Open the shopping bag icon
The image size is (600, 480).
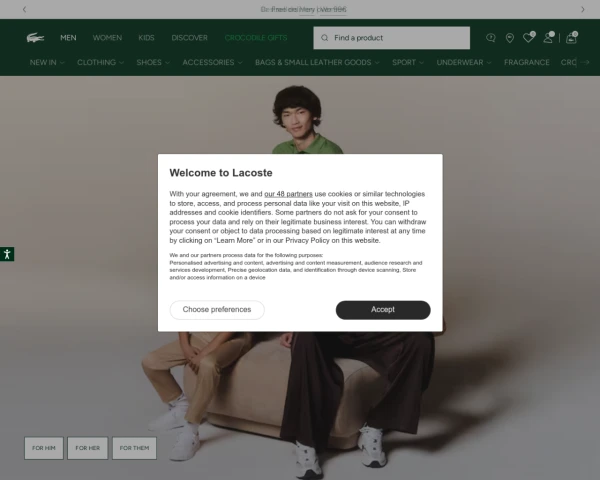[x=571, y=38]
